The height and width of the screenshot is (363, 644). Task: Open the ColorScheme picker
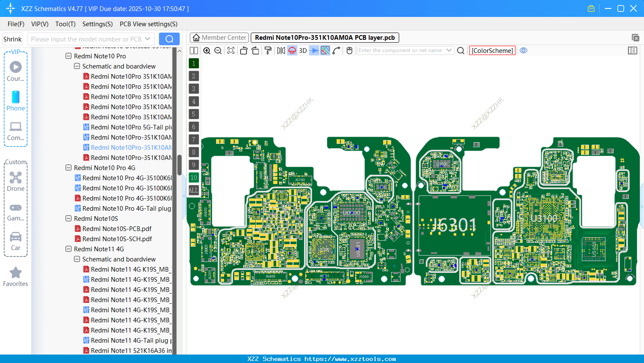coord(492,50)
